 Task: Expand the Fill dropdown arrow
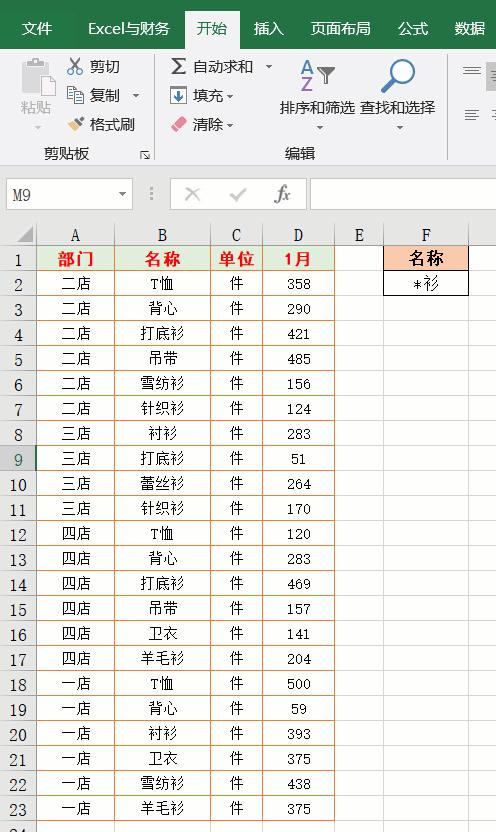[230, 97]
